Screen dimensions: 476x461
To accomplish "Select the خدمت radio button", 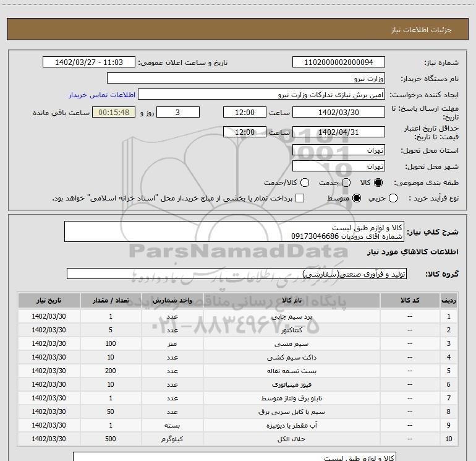I will coord(346,183).
